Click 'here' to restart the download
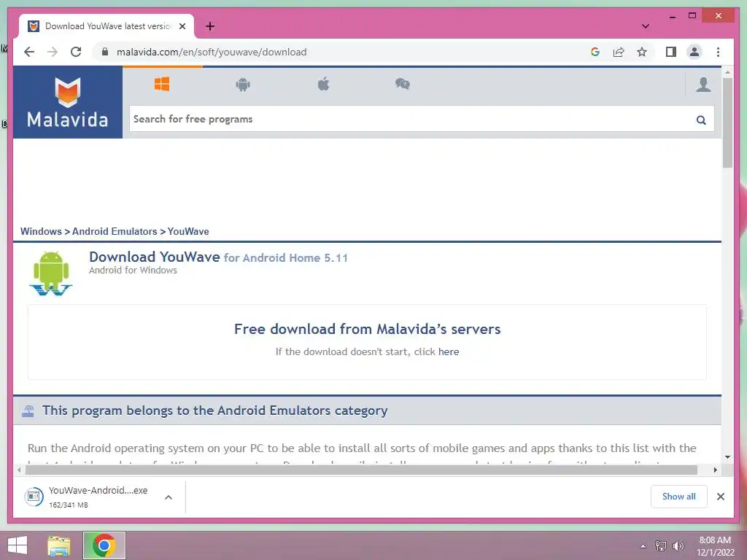This screenshot has width=747, height=560. (449, 352)
